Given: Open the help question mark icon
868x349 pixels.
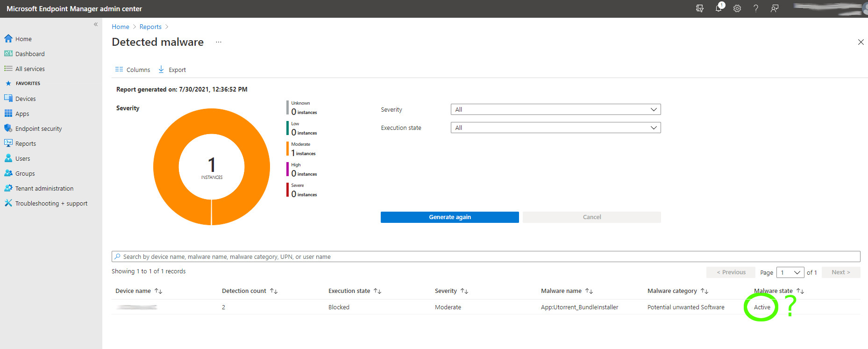Looking at the screenshot, I should pyautogui.click(x=756, y=8).
